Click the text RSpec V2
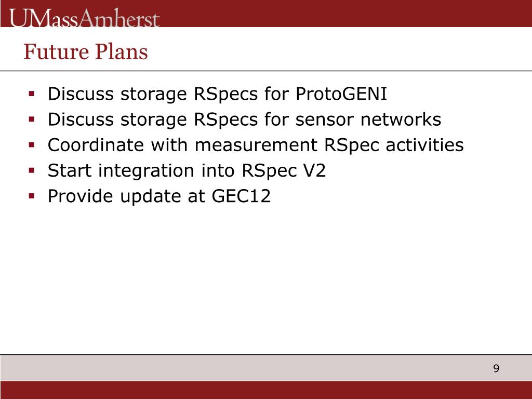 (x=284, y=170)
